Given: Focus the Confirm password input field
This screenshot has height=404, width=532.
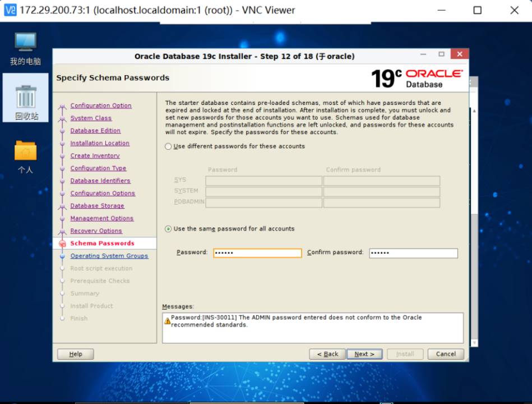Looking at the screenshot, I should [x=413, y=253].
